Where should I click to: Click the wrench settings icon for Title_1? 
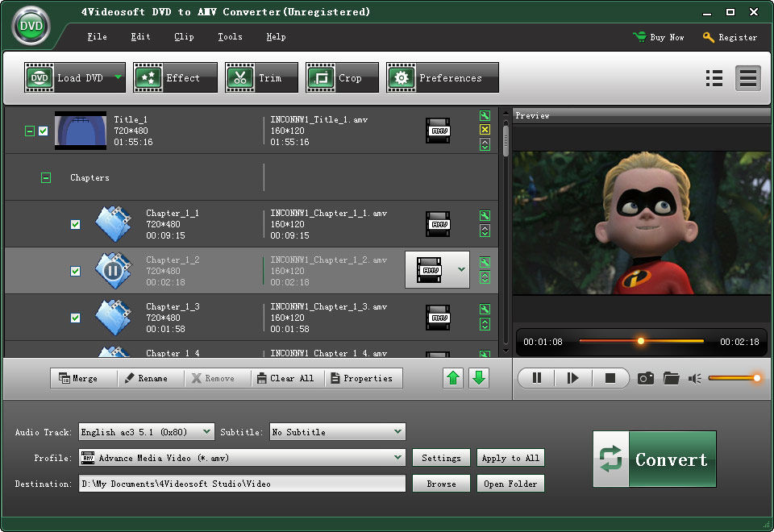485,116
